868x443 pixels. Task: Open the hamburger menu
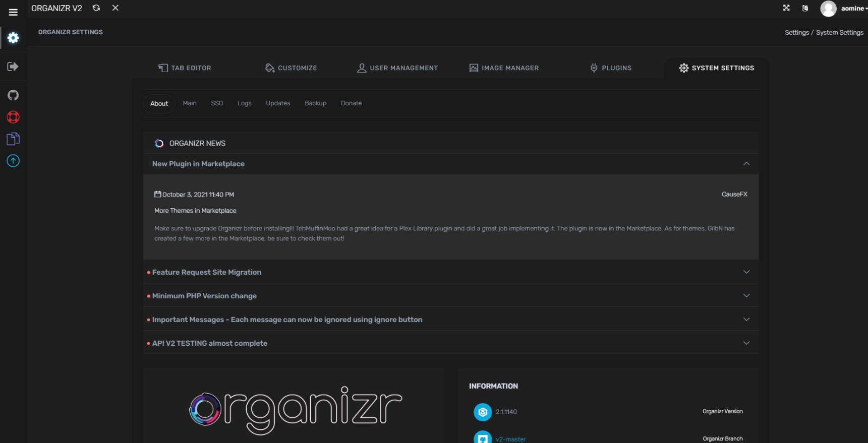point(13,12)
